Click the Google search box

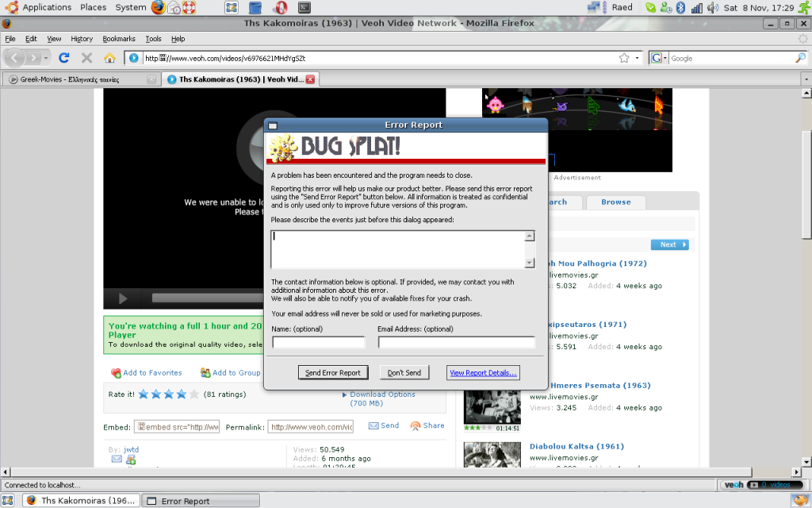pos(731,58)
